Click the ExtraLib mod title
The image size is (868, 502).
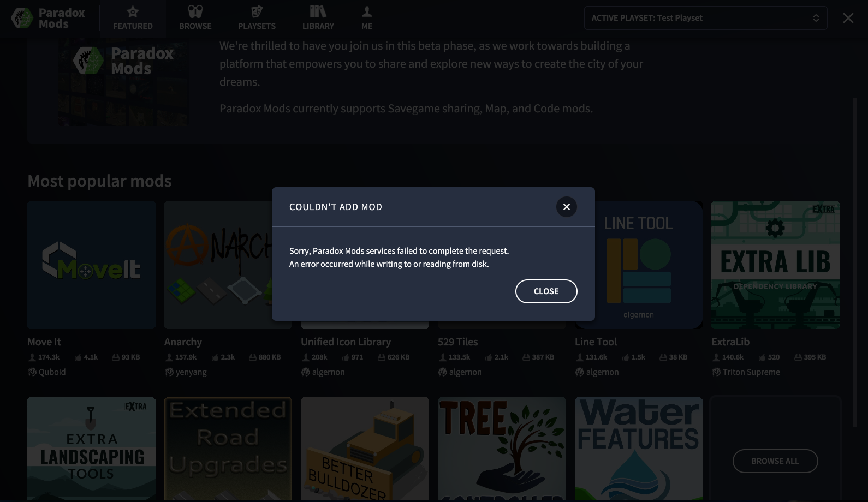click(x=730, y=342)
